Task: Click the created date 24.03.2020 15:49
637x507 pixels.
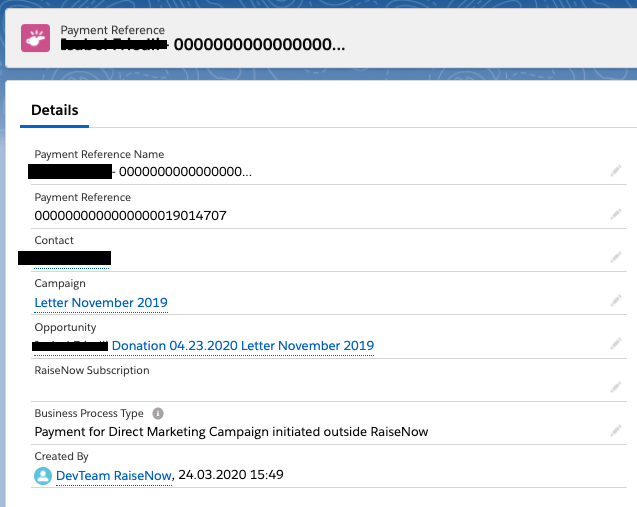Action: coord(231,475)
